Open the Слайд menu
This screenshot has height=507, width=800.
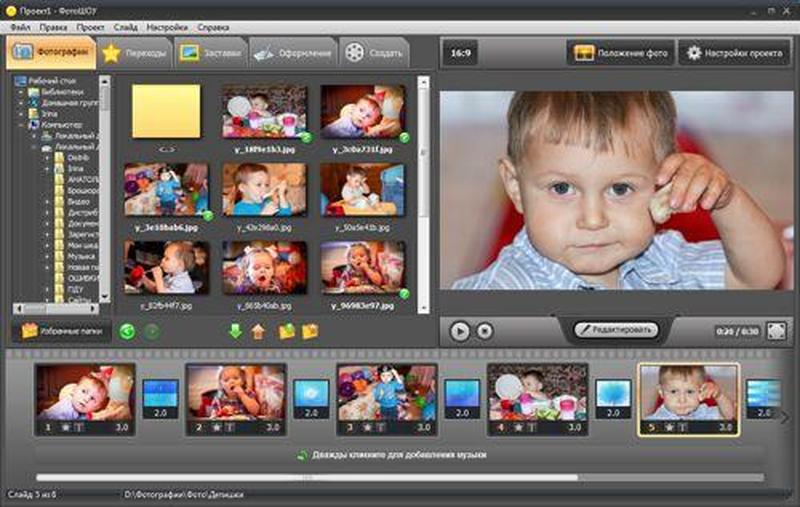[x=126, y=27]
